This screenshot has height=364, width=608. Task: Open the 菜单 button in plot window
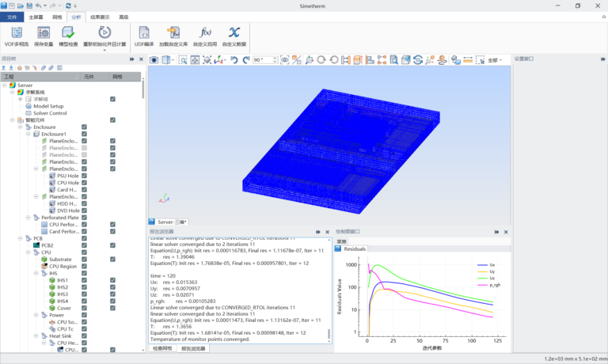pyautogui.click(x=342, y=241)
